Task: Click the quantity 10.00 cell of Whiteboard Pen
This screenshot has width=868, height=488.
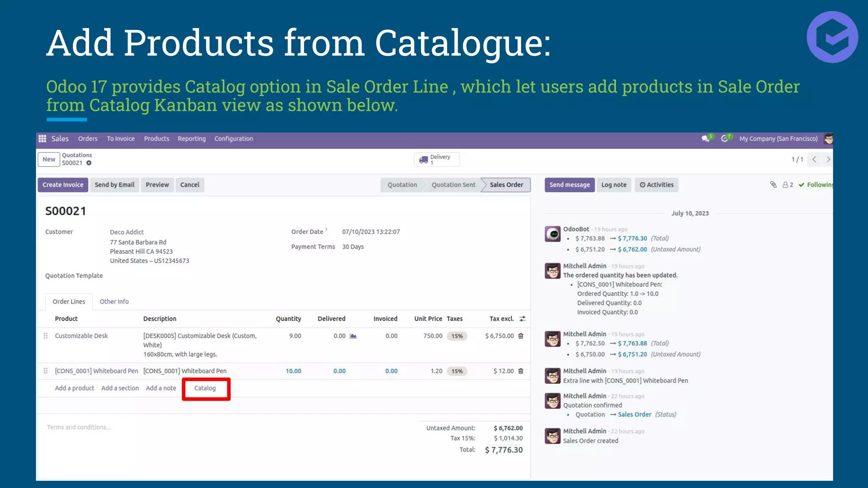Action: pyautogui.click(x=293, y=371)
